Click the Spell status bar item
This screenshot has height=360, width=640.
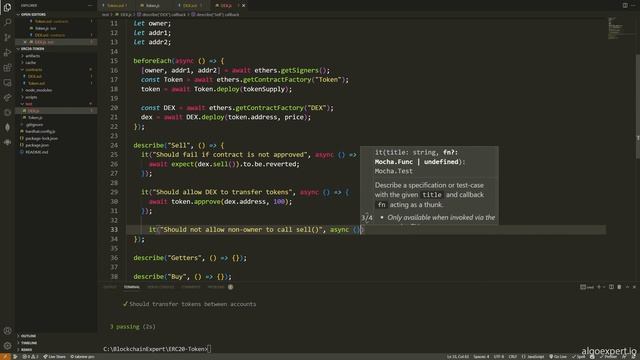579,357
